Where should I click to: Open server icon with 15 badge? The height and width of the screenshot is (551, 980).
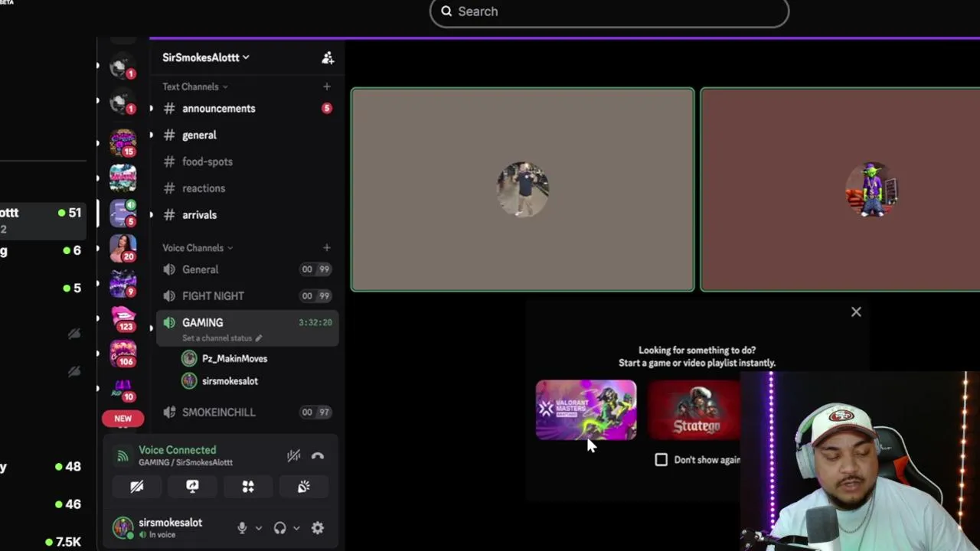click(123, 142)
